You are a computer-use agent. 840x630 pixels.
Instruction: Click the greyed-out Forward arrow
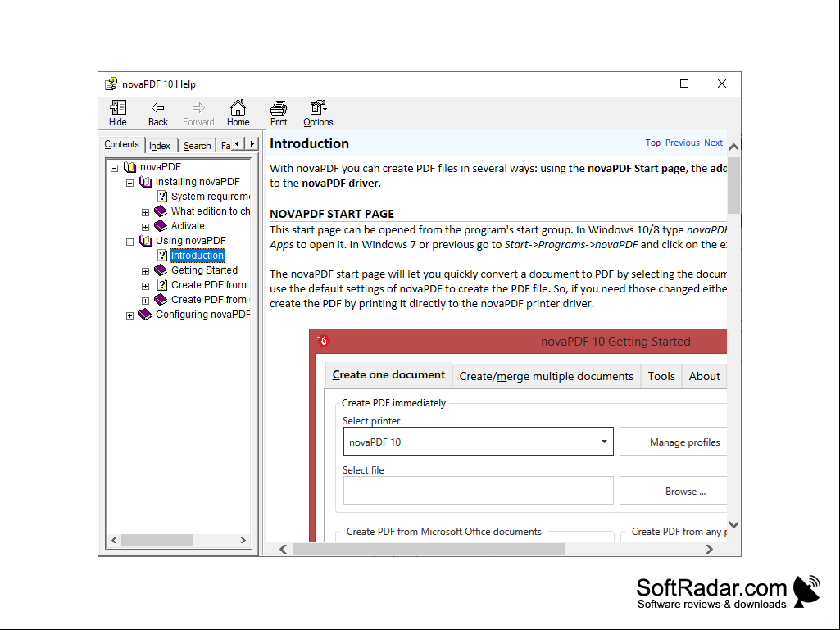pyautogui.click(x=198, y=113)
